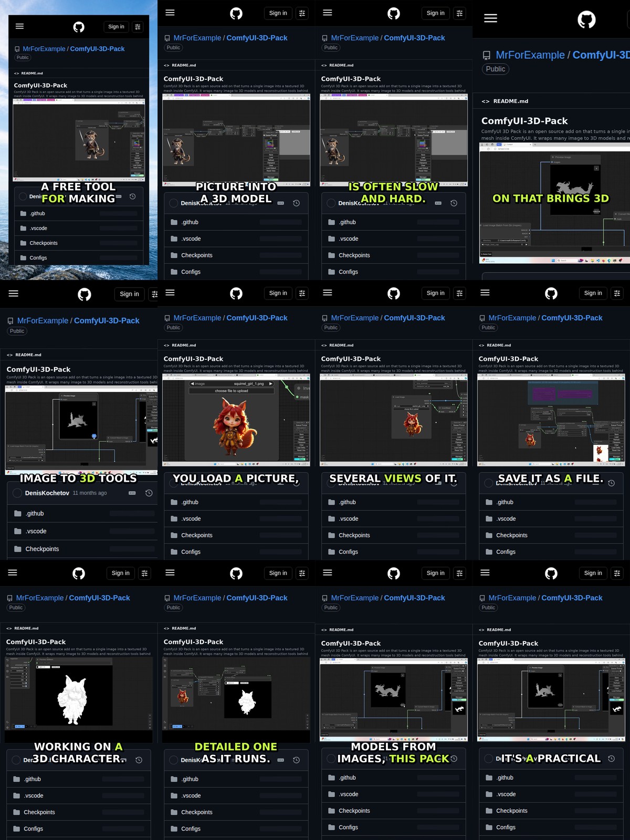The image size is (630, 840).
Task: Open hamburger menu in 'MODELS FROM IMAGES, THIS PACK' frame
Action: (328, 573)
